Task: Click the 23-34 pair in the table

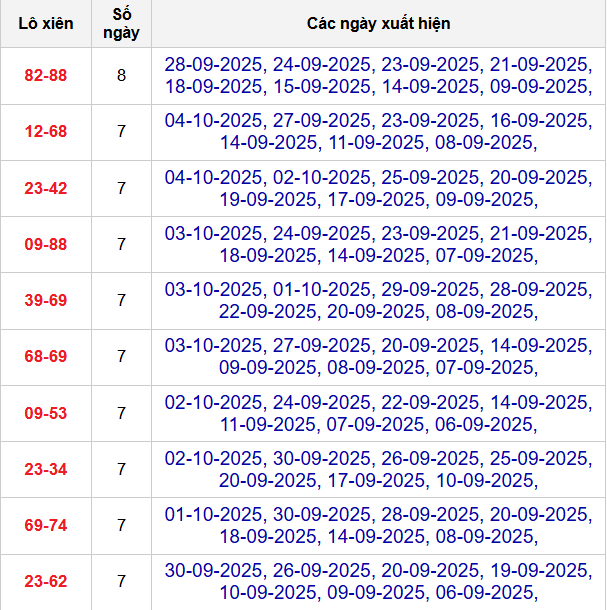Action: pos(44,469)
